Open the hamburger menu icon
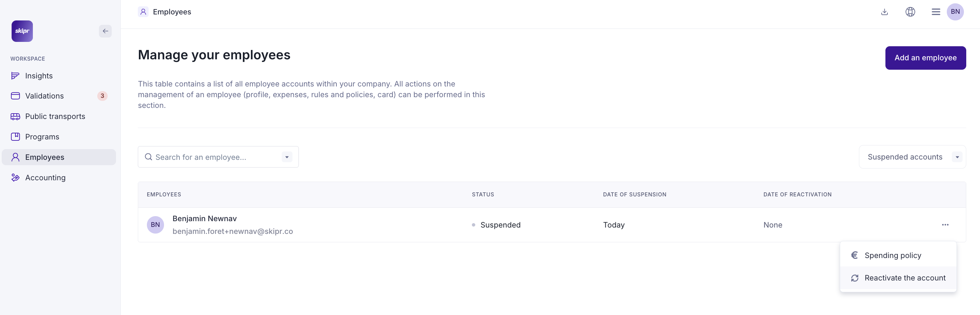 click(x=935, y=12)
